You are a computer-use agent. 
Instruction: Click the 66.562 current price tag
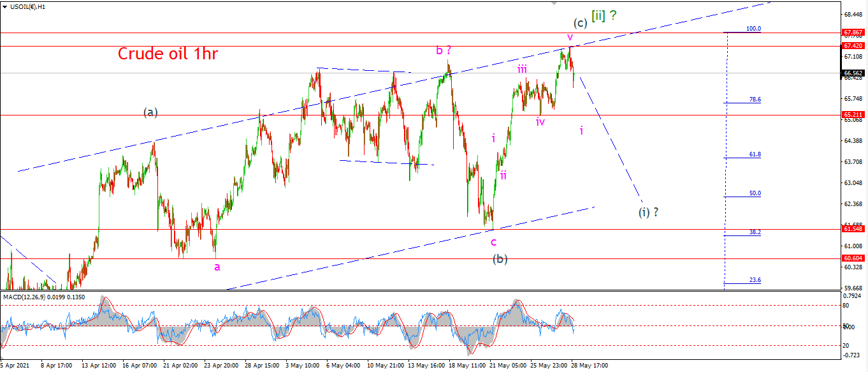[853, 73]
